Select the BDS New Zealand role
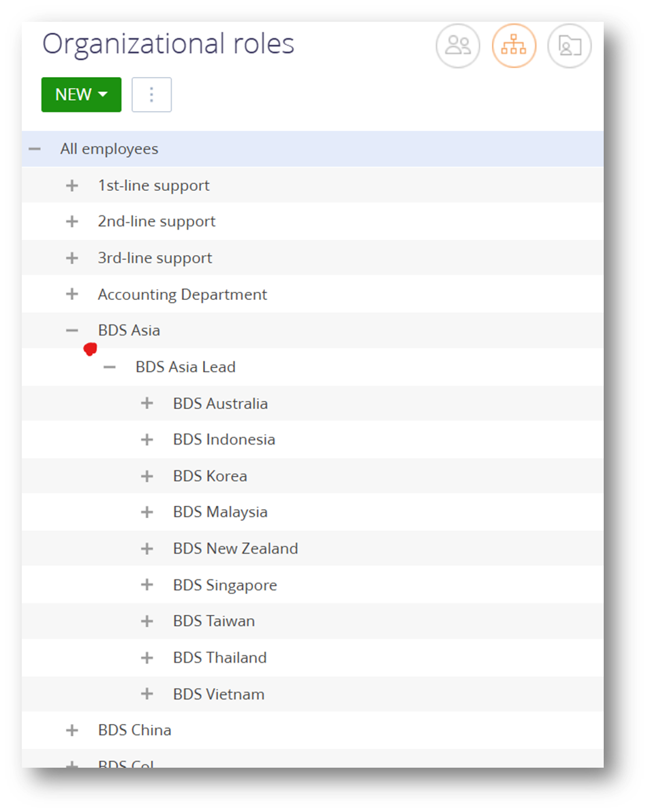This screenshot has height=812, width=648. (x=235, y=549)
